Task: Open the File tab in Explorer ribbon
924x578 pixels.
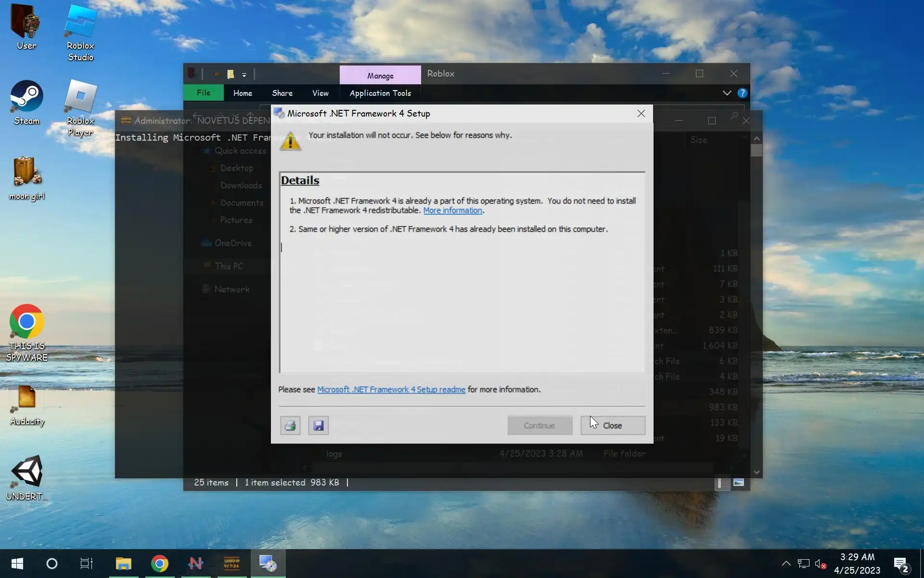Action: click(203, 93)
